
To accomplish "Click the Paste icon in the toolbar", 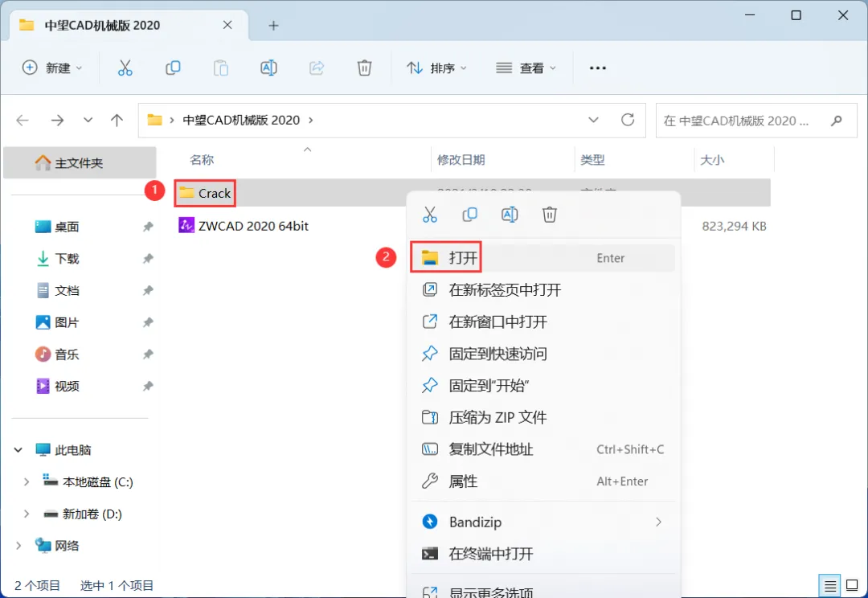I will pyautogui.click(x=221, y=68).
